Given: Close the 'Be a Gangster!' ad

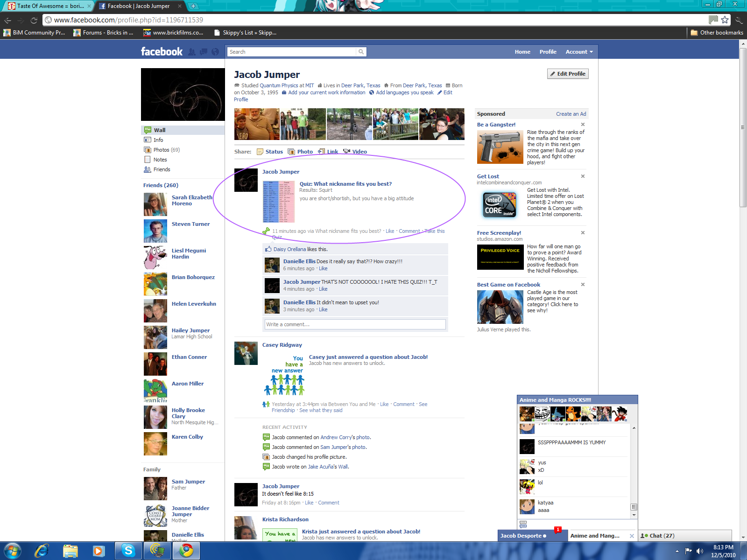Looking at the screenshot, I should [x=583, y=125].
